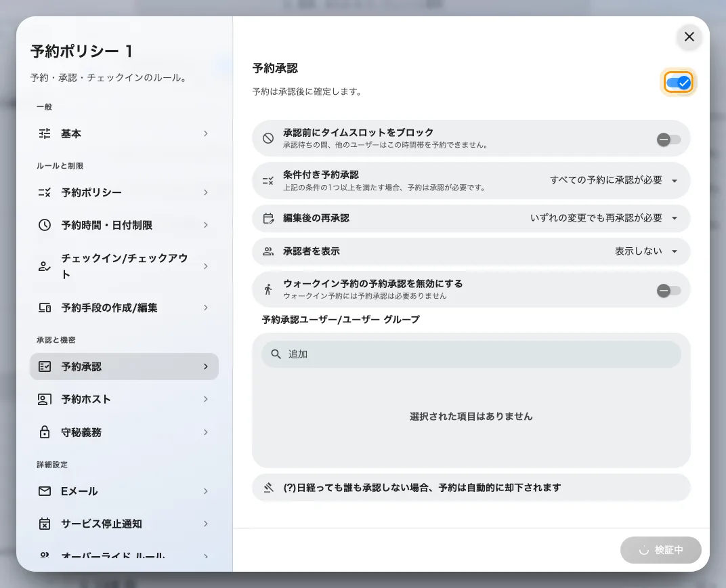Click the 選択された項目はありません placeholder text

click(471, 417)
